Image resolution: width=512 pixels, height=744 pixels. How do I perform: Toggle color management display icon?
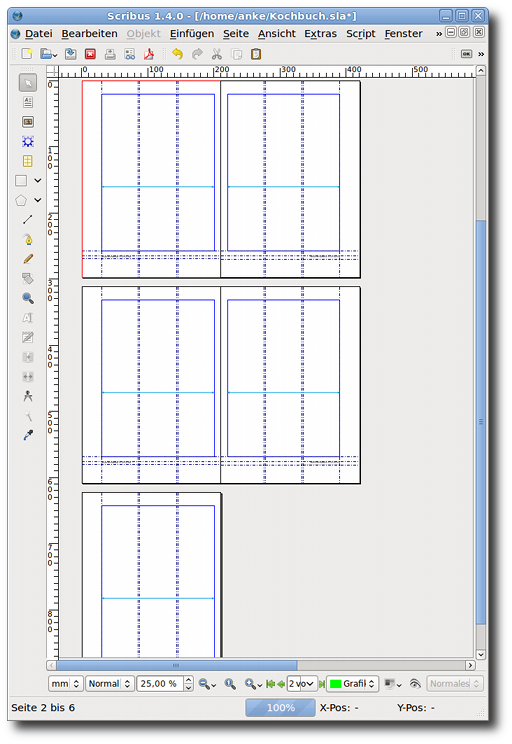coord(393,684)
